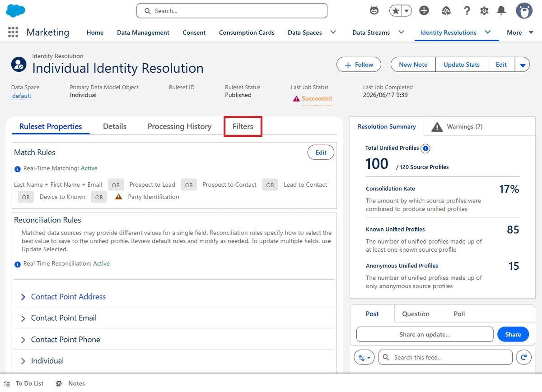Click the Update Stats button
542x392 pixels.
(x=462, y=65)
